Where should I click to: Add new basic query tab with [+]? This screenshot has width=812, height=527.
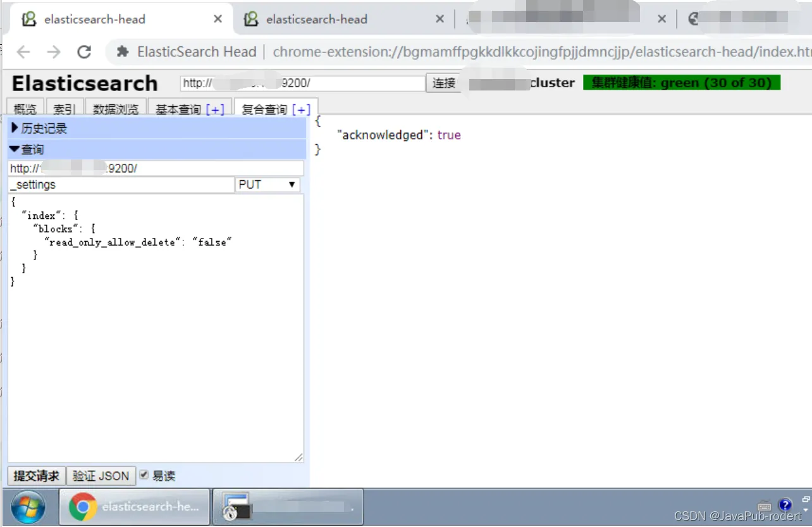215,109
